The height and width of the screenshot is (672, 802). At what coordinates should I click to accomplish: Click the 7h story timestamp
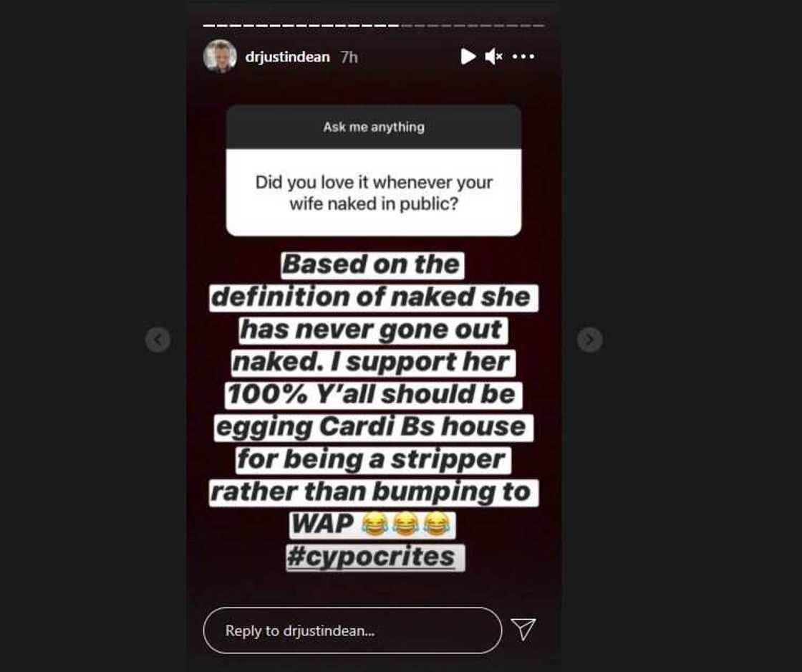(349, 57)
